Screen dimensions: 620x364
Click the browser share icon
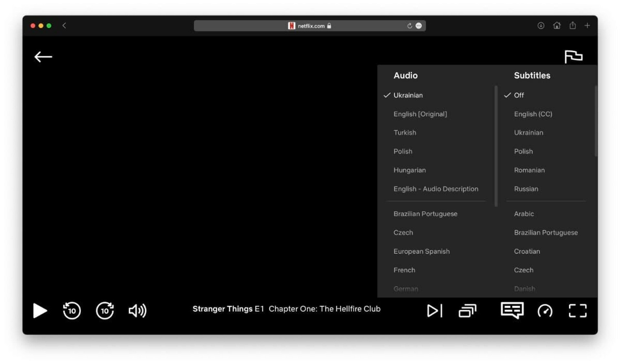(573, 25)
